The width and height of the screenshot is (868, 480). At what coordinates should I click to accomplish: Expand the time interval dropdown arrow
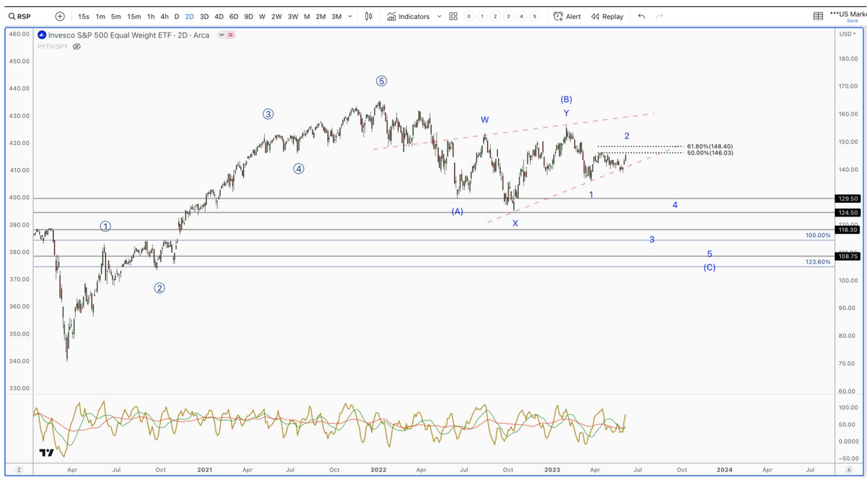coord(350,16)
